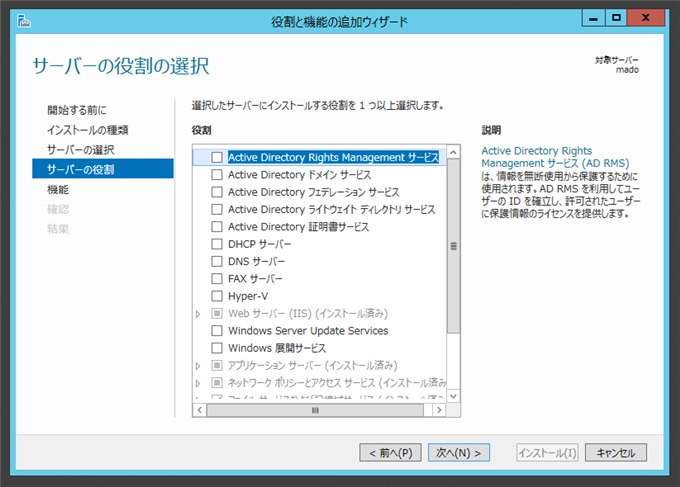Click the キャンセル button

click(616, 453)
